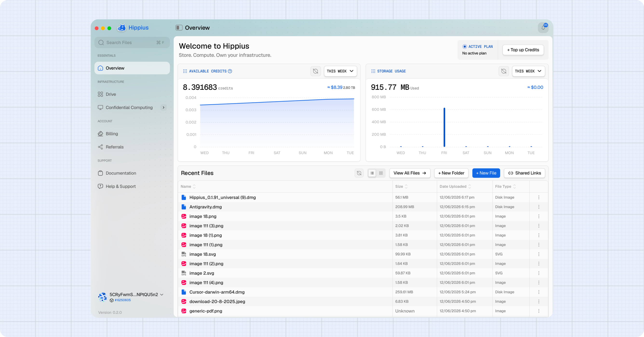Select file image 2.svg
Screen dimensions: 644x337
(x=202, y=273)
